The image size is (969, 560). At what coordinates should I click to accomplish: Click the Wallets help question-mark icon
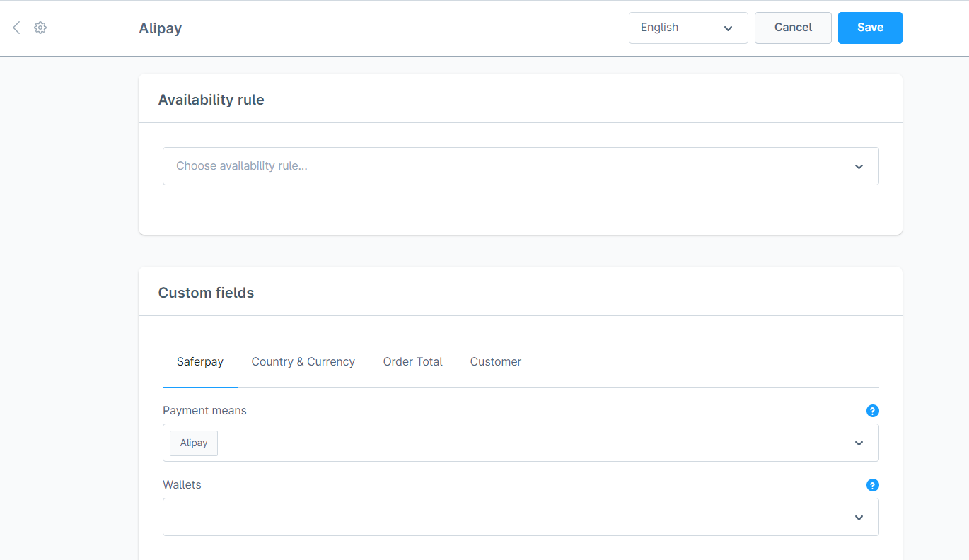point(872,485)
